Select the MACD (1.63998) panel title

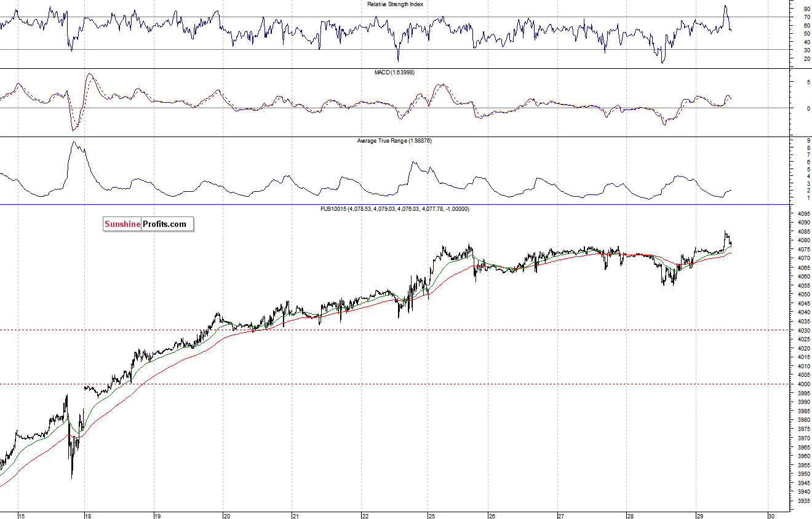395,73
